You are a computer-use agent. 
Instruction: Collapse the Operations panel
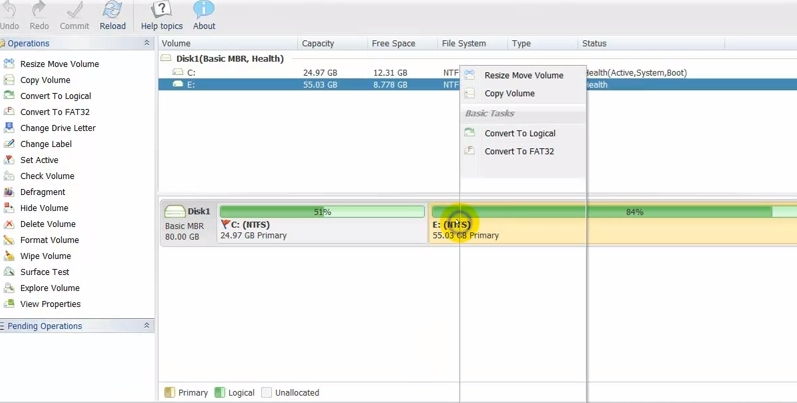[x=147, y=43]
